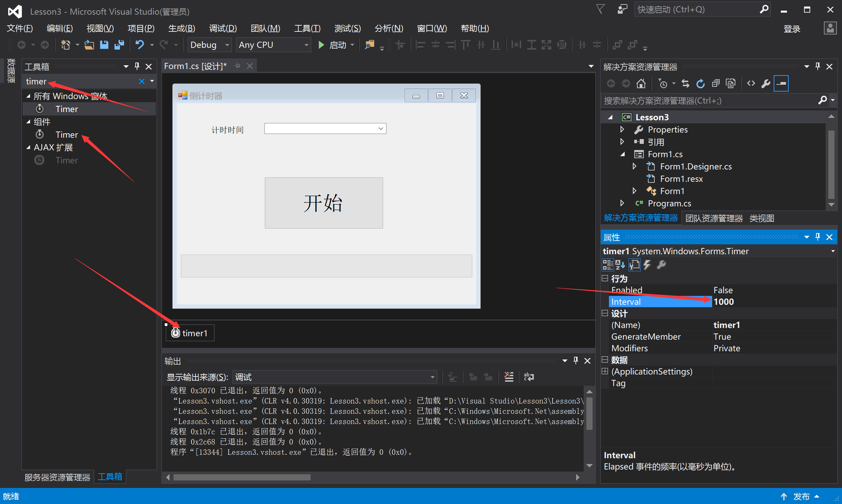Click the Output horizontal scrollbar thumb
Screen dimensions: 842x504
[242, 477]
